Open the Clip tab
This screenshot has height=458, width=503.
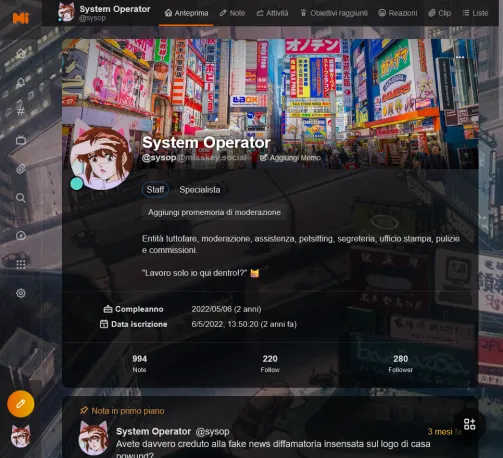[440, 13]
